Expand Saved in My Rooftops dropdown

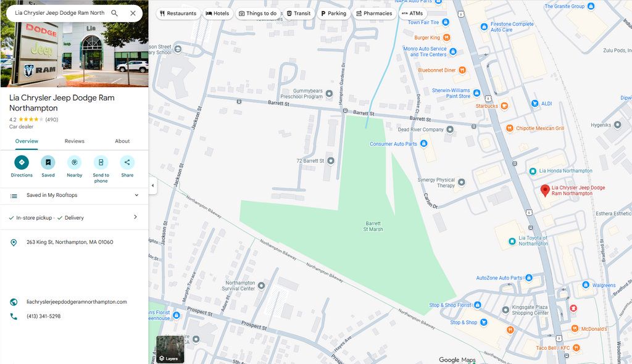136,195
